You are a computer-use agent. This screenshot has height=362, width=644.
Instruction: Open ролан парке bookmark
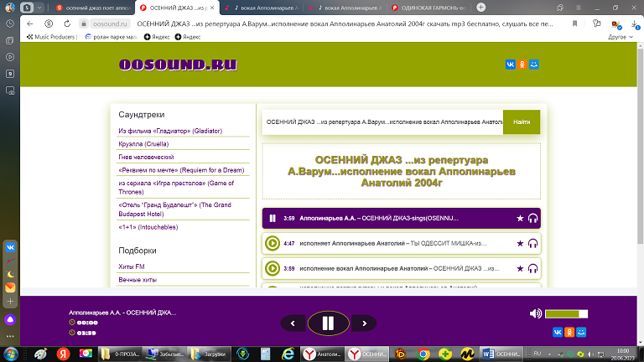112,37
